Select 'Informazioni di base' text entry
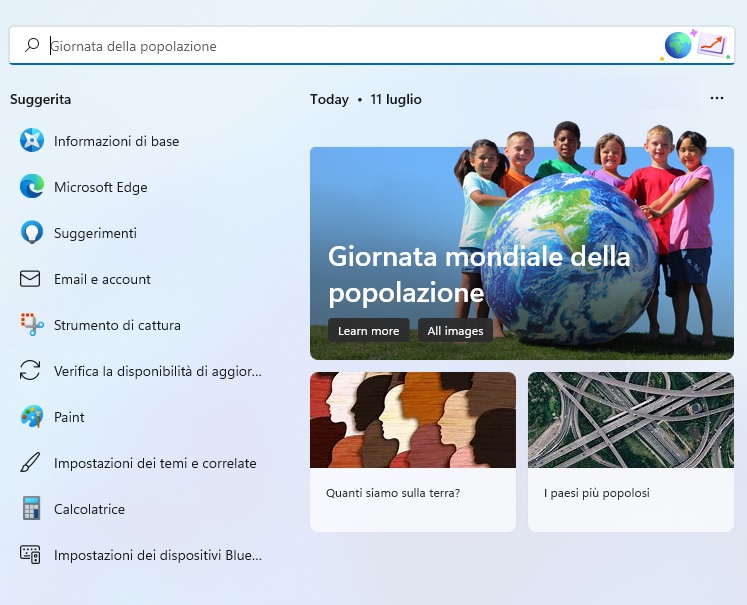 click(x=116, y=141)
